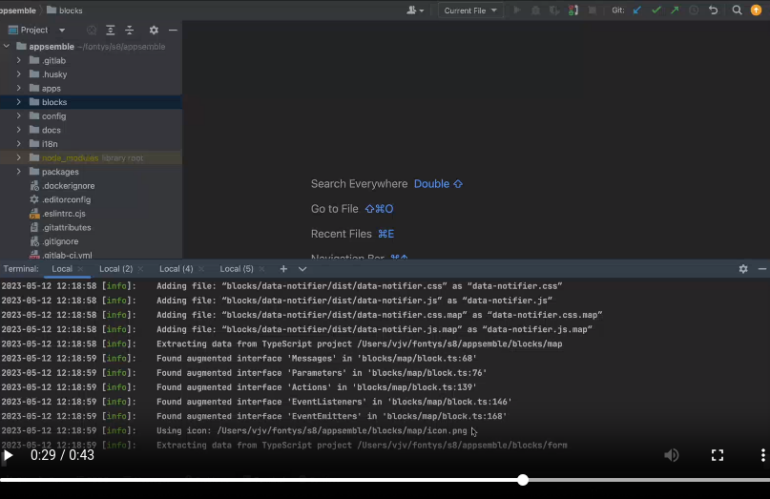This screenshot has height=499, width=770.
Task: Click the Git Rollback undo arrow
Action: (x=713, y=10)
